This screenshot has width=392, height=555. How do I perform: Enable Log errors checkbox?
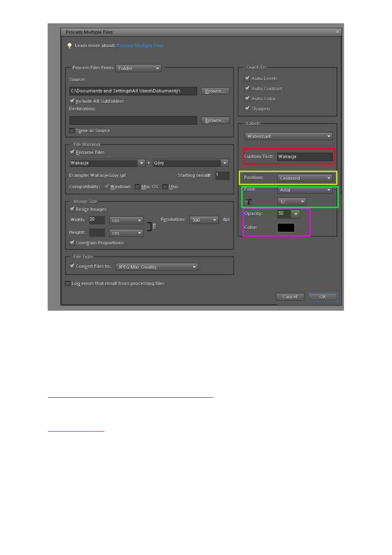pos(68,283)
